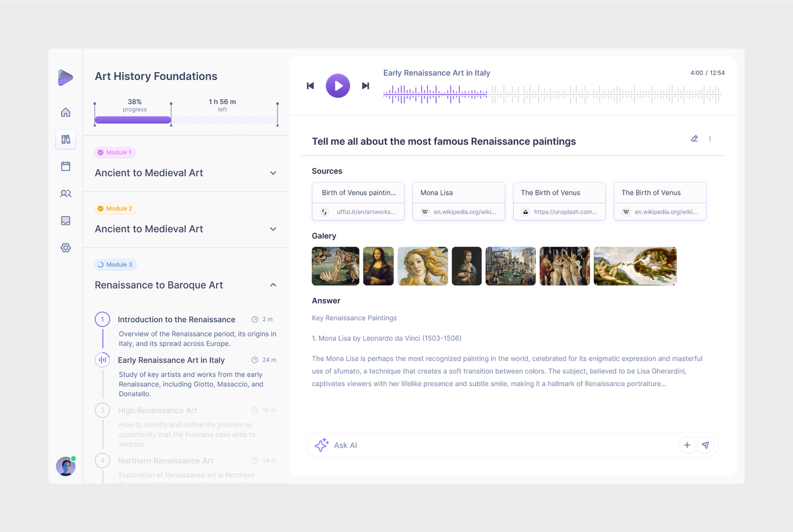This screenshot has width=793, height=532.
Task: Open High Renaissance Art lesson
Action: click(x=157, y=410)
